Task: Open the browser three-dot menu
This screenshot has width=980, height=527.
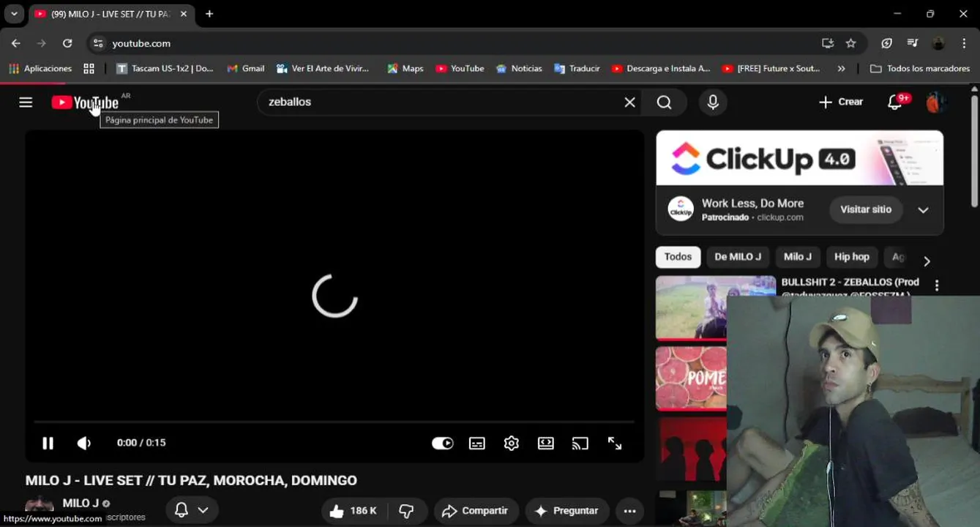Action: (965, 43)
